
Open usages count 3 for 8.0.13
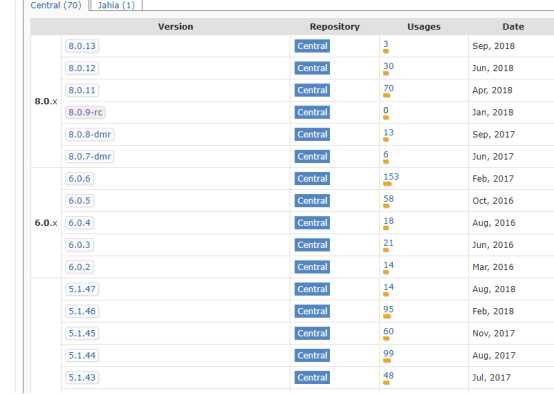pyautogui.click(x=386, y=44)
